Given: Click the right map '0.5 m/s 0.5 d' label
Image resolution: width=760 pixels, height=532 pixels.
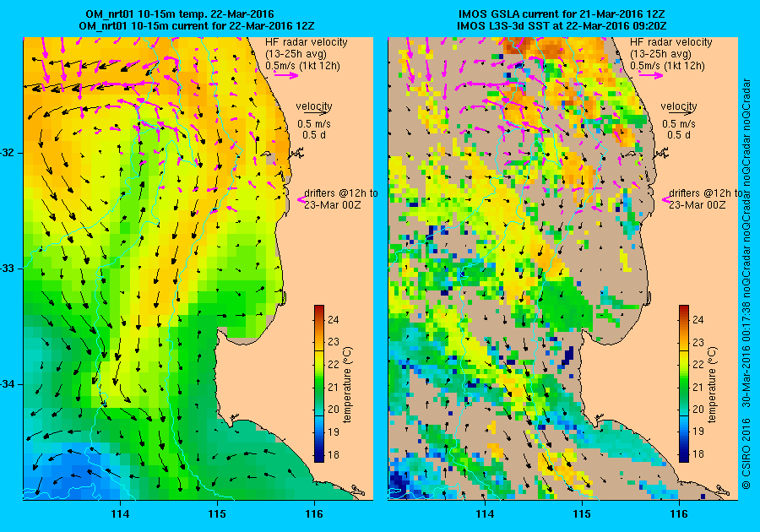Looking at the screenshot, I should coord(679,129).
